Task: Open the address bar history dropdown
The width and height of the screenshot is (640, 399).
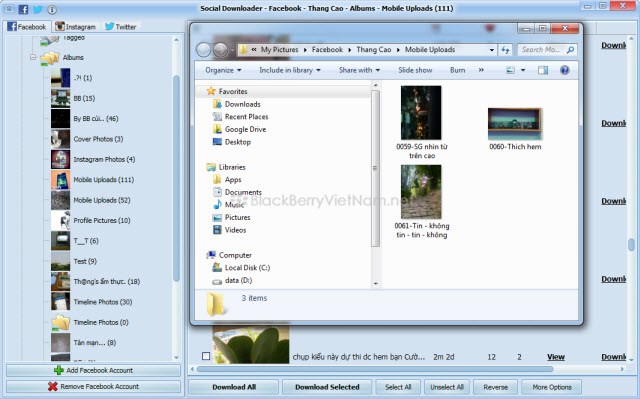Action: click(492, 50)
